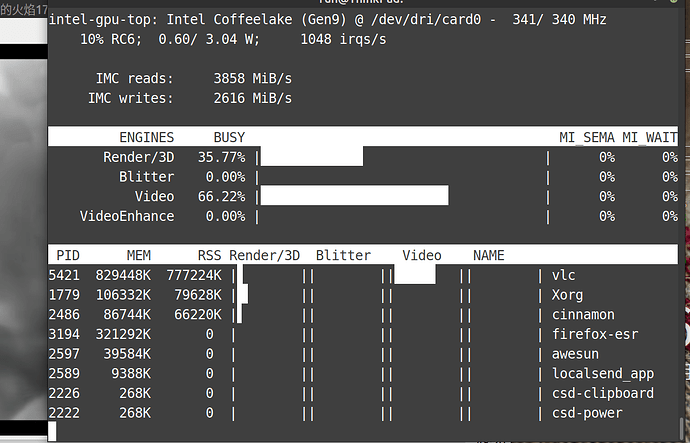Select the '3858 MiB/s' read rate
The width and height of the screenshot is (690, 443).
point(253,79)
